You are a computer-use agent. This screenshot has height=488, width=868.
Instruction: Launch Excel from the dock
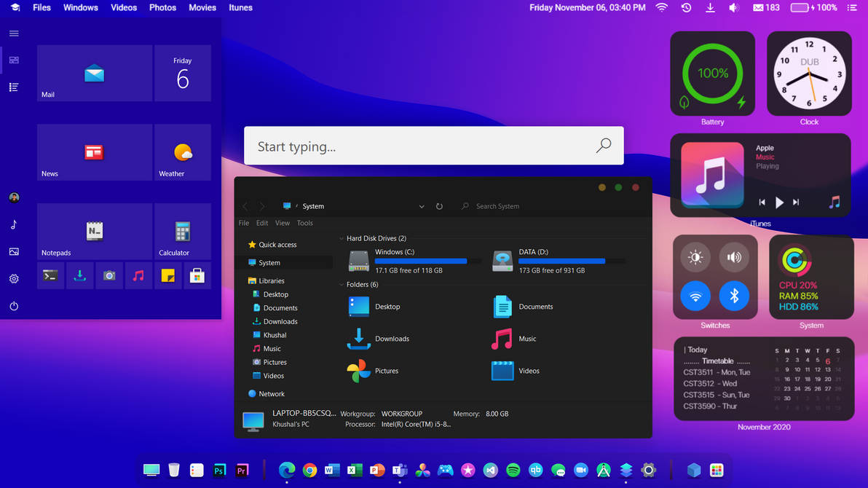click(355, 471)
